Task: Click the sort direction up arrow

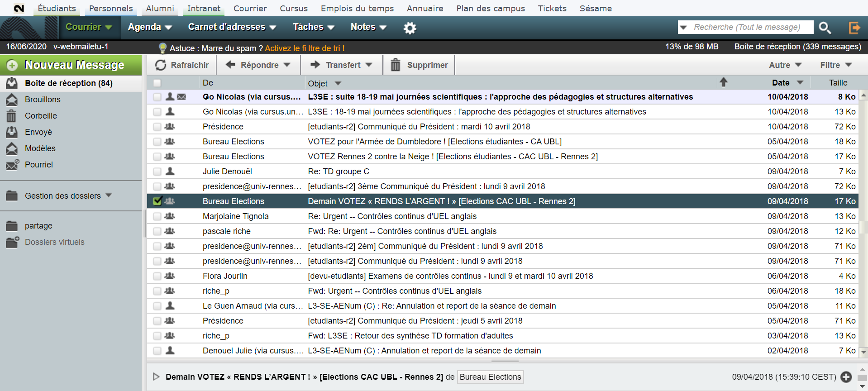Action: pos(723,82)
